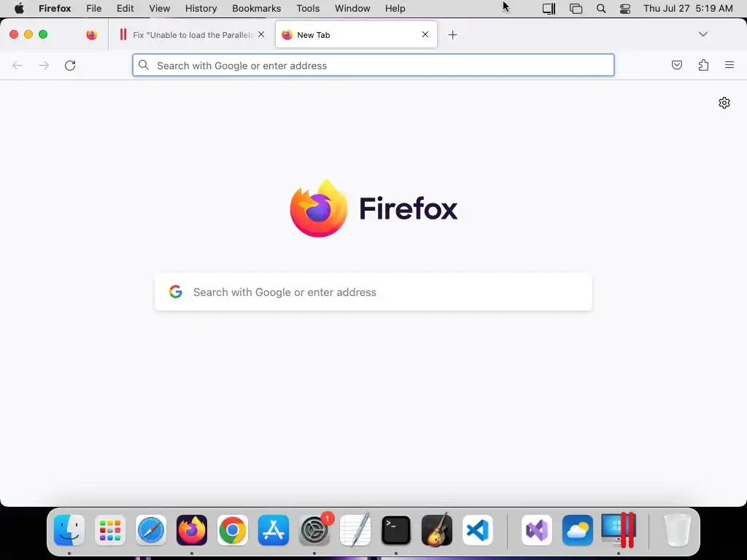Open the Firefox app menu in menu bar
The image size is (747, 560).
[55, 9]
